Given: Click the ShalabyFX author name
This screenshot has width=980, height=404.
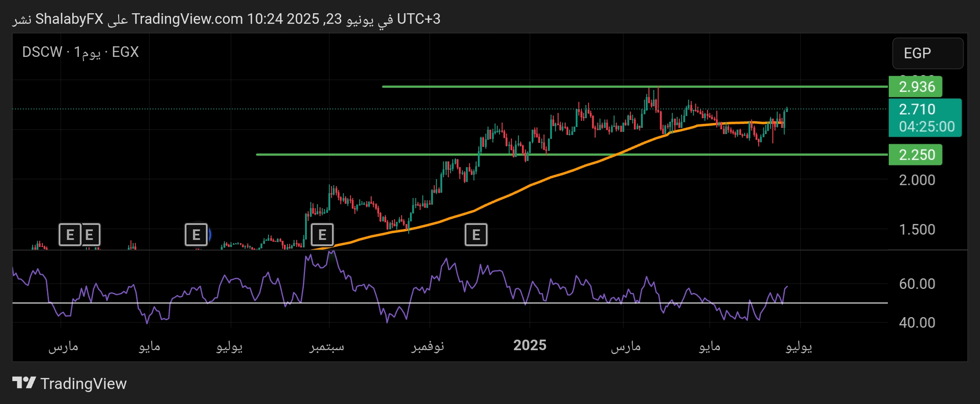Looking at the screenshot, I should [69, 19].
